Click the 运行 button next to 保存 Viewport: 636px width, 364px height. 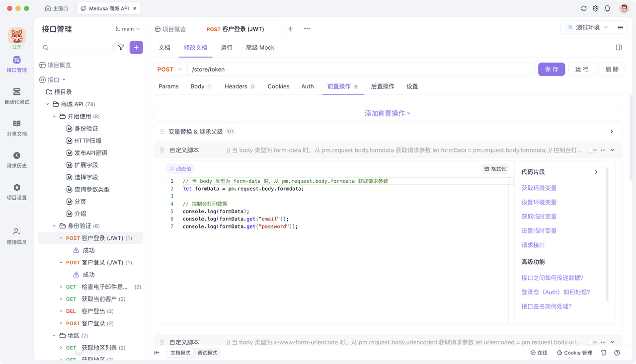pyautogui.click(x=582, y=70)
